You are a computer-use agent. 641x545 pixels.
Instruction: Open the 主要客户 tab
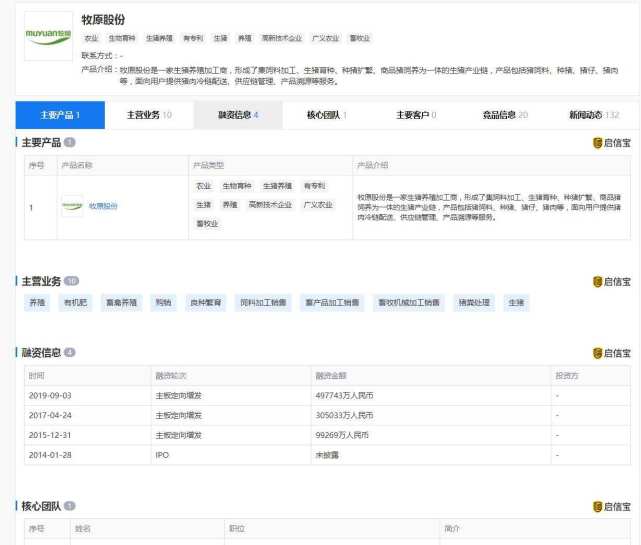[x=416, y=115]
